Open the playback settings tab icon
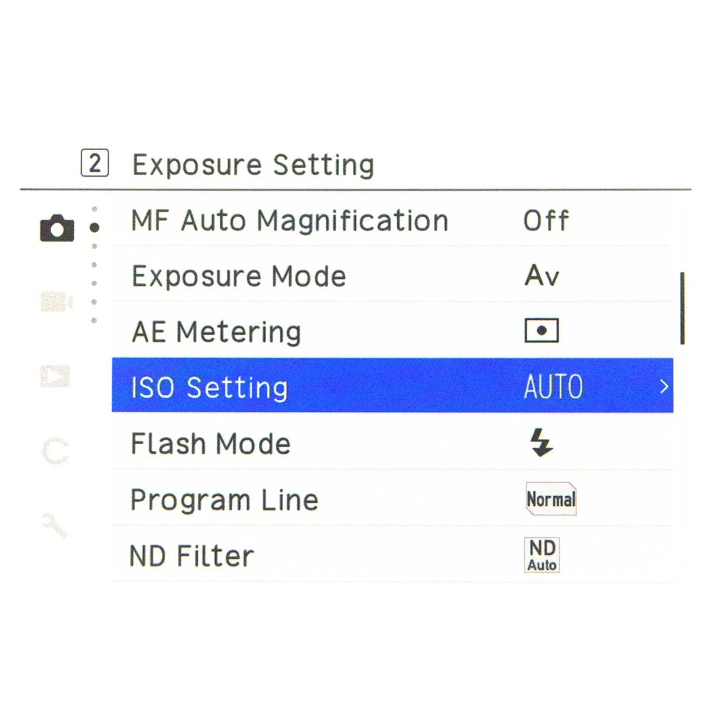Screen dimensions: 728x728 (55, 375)
